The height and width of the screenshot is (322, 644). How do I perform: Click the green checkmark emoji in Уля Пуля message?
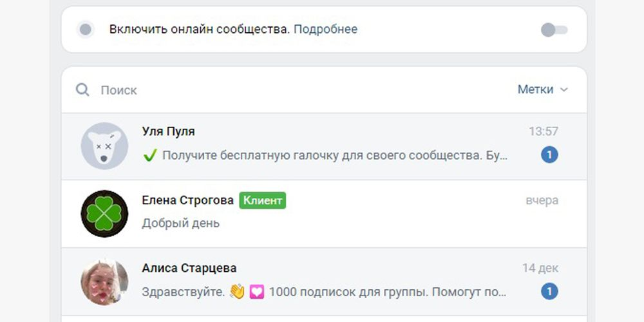[150, 155]
